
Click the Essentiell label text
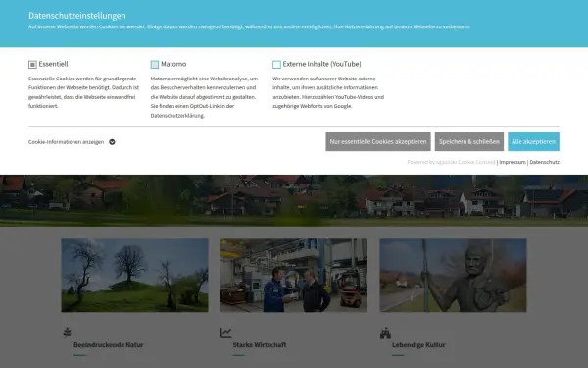point(53,64)
